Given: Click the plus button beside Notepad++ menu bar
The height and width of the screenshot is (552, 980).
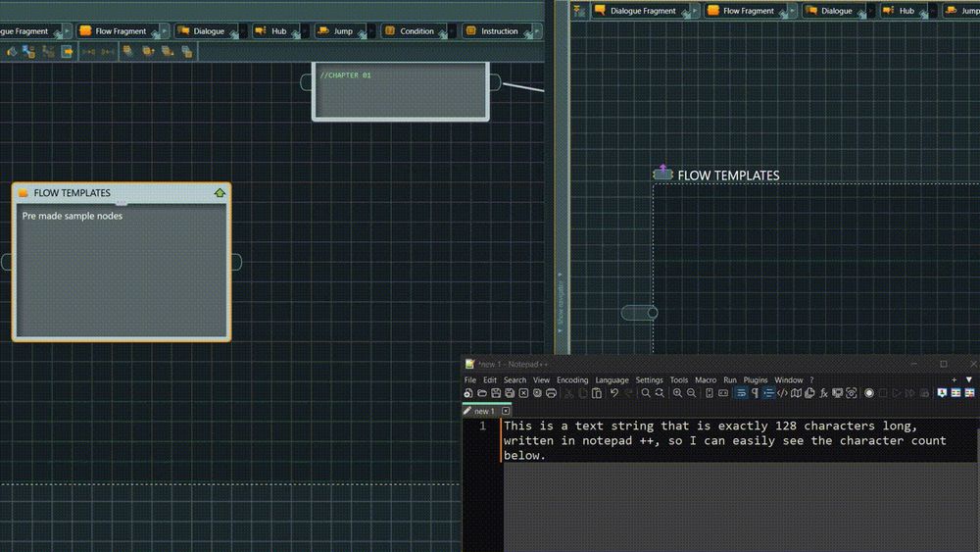Looking at the screenshot, I should click(955, 380).
